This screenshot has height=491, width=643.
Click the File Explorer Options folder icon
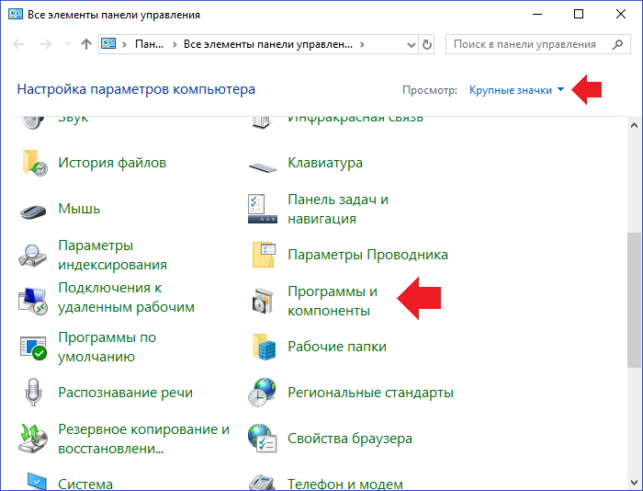[x=263, y=255]
